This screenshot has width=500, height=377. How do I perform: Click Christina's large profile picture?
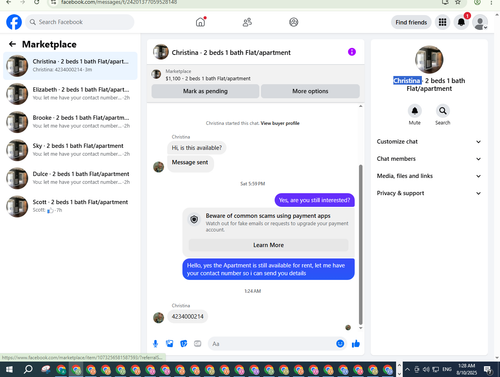tap(429, 59)
